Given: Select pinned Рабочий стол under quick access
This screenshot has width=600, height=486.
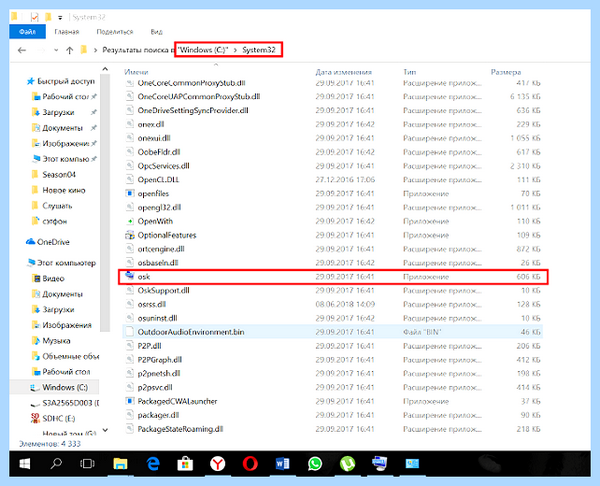Looking at the screenshot, I should coord(64,97).
